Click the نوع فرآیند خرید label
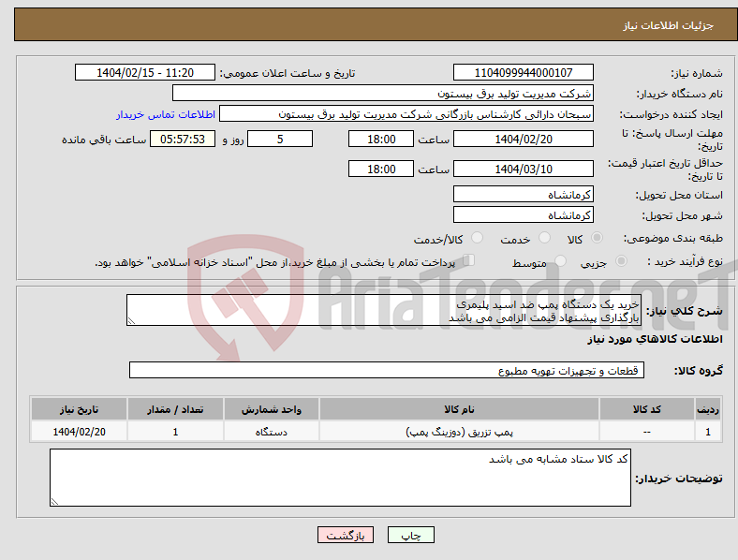This screenshot has height=560, width=738. (x=685, y=261)
